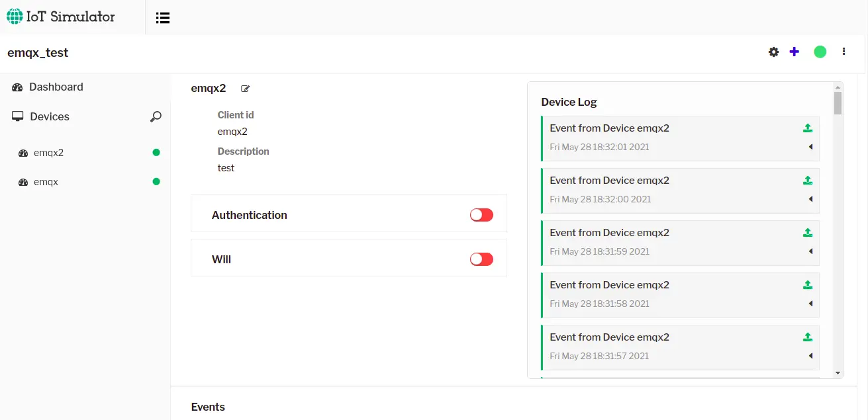The height and width of the screenshot is (420, 868).
Task: Click timestamp Fri May 28 18:31:57 2021
Action: coord(599,356)
